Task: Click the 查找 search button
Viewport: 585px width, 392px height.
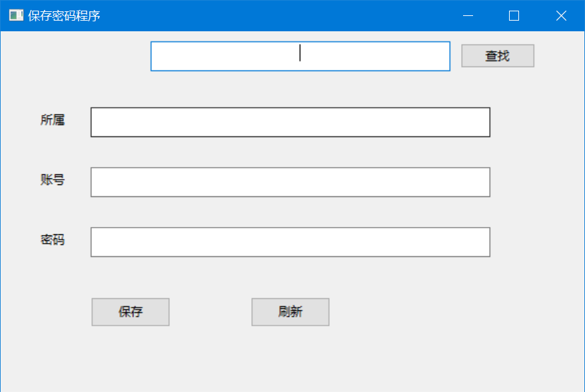Action: click(498, 56)
